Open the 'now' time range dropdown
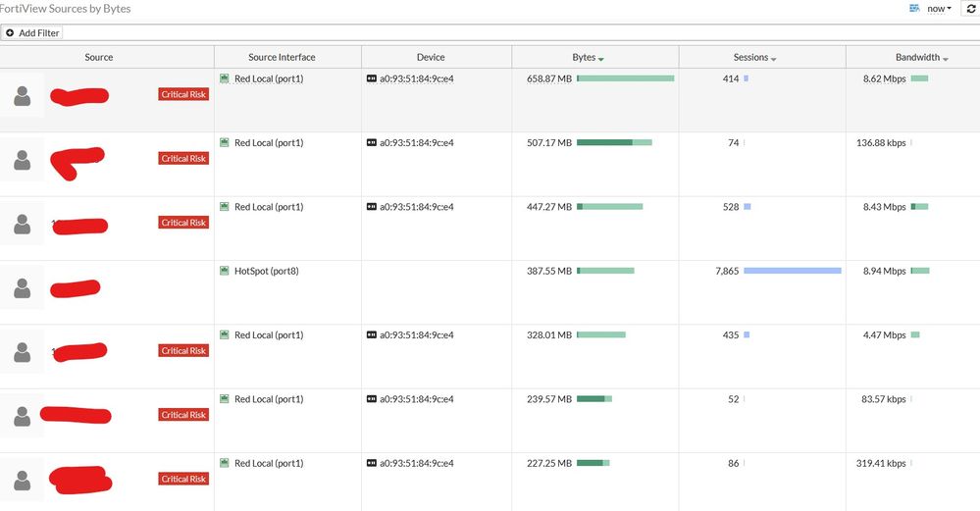This screenshot has height=511, width=980. coord(939,9)
